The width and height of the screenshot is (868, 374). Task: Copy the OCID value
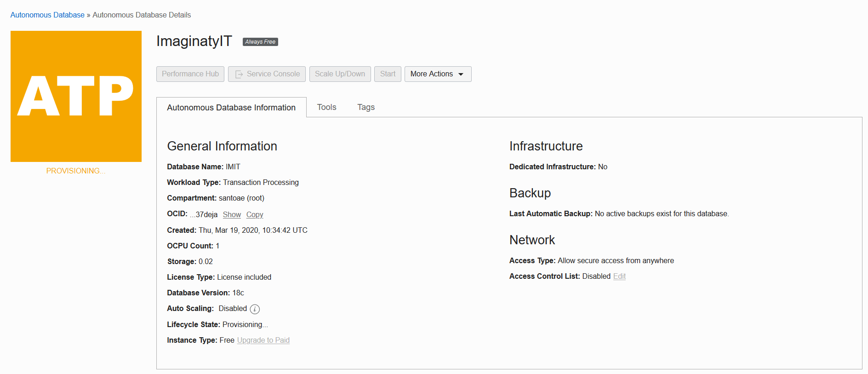click(x=255, y=214)
